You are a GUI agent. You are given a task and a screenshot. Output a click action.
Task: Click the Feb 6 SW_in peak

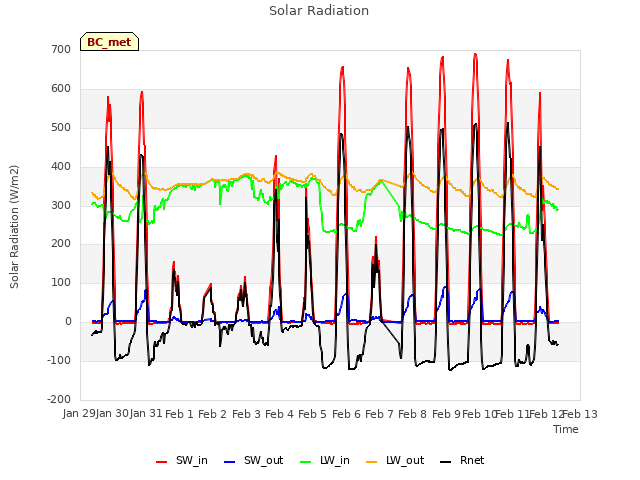click(342, 67)
